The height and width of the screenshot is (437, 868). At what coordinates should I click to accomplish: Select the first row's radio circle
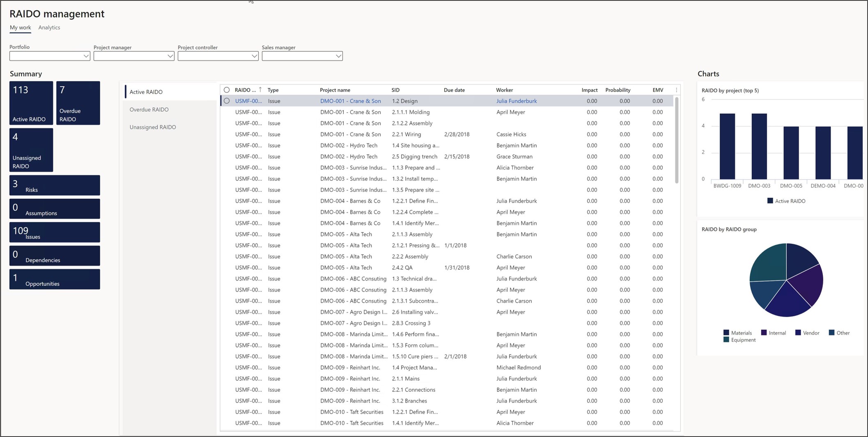tap(227, 101)
